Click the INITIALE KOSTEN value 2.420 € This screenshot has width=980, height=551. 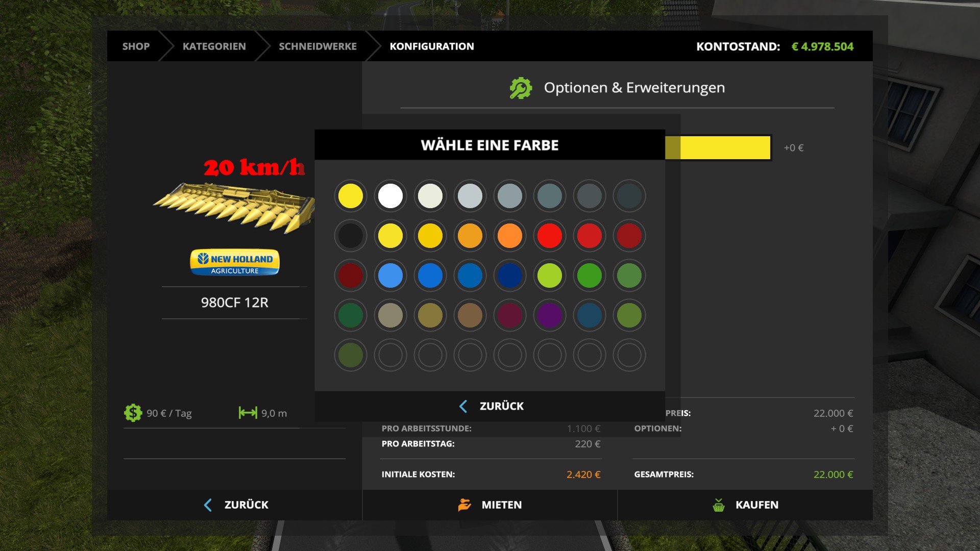583,474
